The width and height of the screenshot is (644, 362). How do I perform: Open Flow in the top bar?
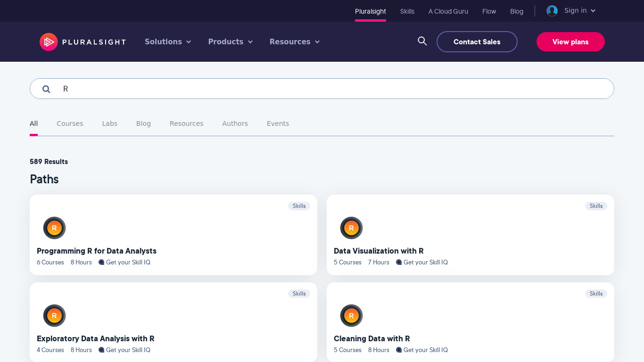[489, 11]
